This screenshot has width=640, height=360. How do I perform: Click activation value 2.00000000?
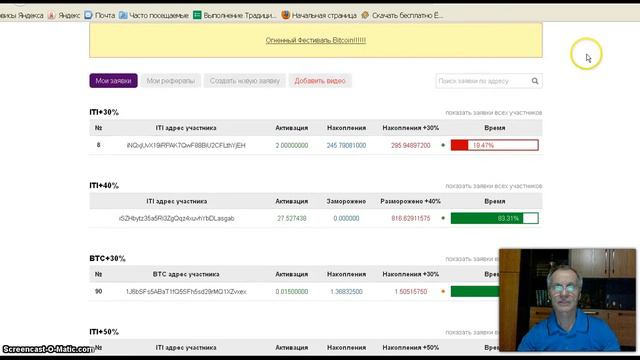click(291, 145)
